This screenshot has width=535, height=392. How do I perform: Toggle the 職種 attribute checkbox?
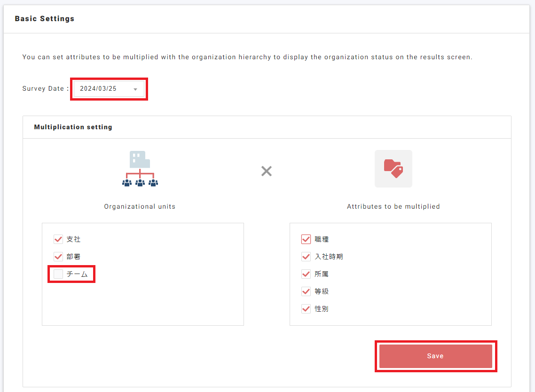306,239
